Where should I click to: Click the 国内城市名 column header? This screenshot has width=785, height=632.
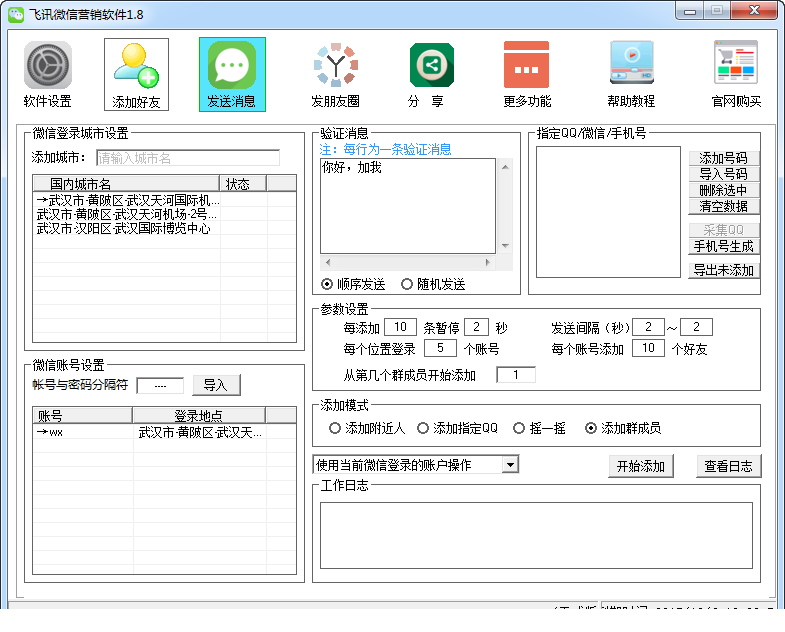pos(126,184)
